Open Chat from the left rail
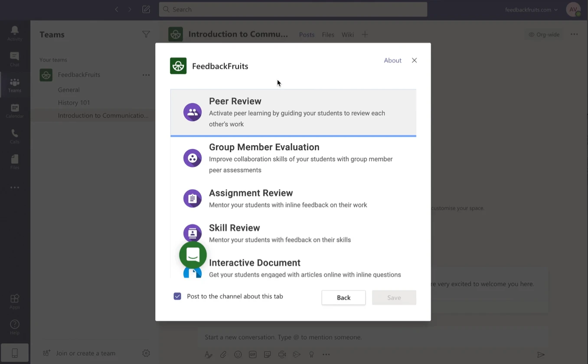Viewport: 588px width, 364px height. 14,59
